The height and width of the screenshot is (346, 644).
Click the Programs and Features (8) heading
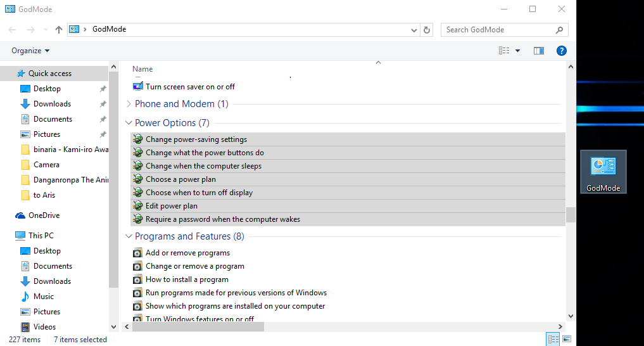click(189, 236)
